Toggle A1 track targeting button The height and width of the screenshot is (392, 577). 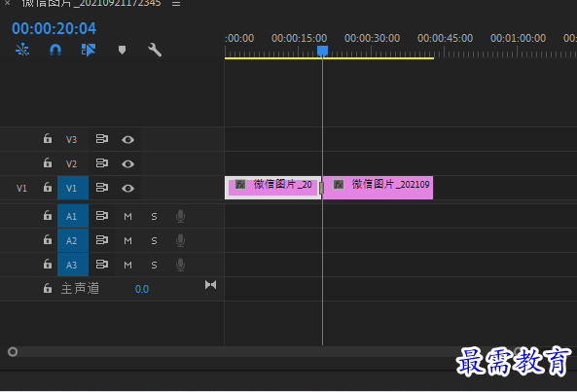click(x=73, y=216)
